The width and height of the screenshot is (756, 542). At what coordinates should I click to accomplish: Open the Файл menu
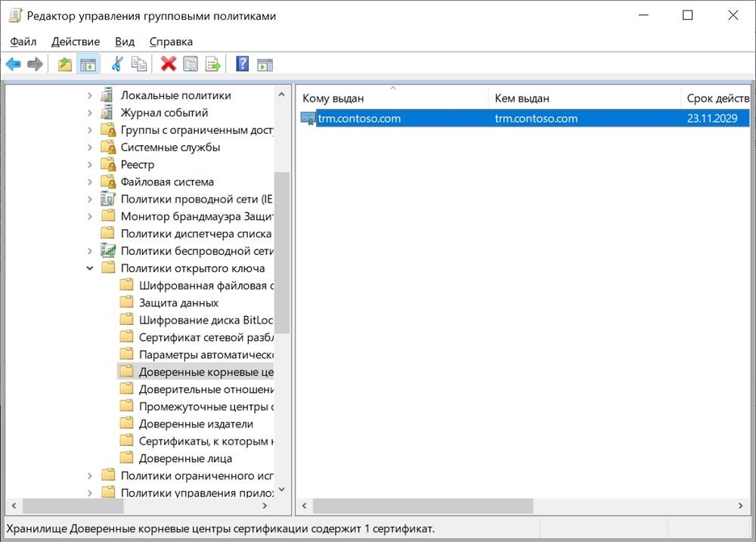coord(23,42)
